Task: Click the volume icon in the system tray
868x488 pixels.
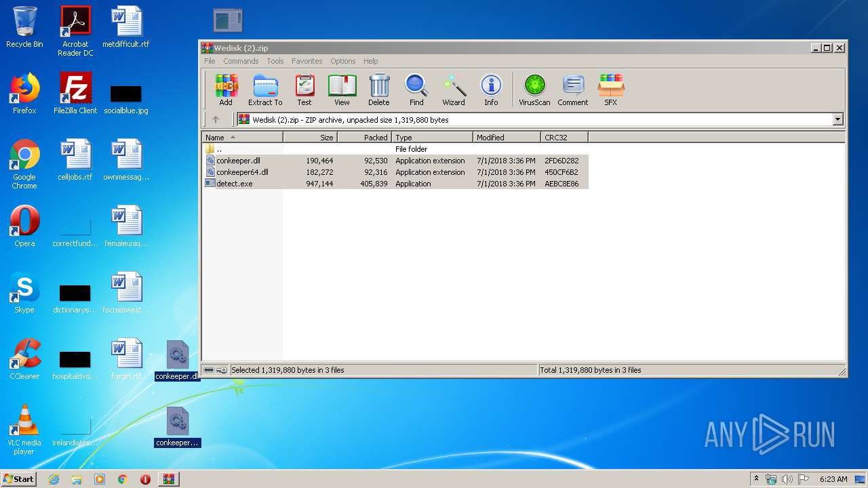Action: click(787, 479)
